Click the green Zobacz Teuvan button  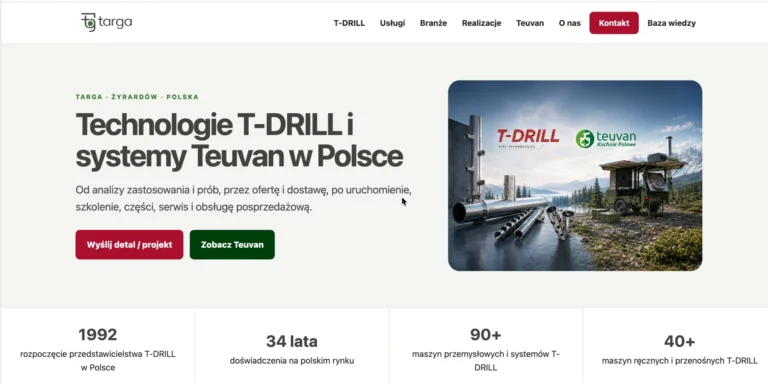pos(232,244)
